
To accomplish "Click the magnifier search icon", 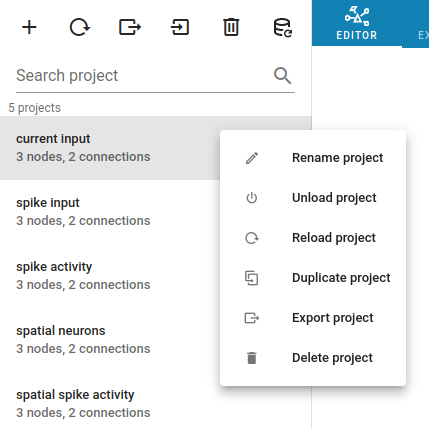I will tap(282, 75).
